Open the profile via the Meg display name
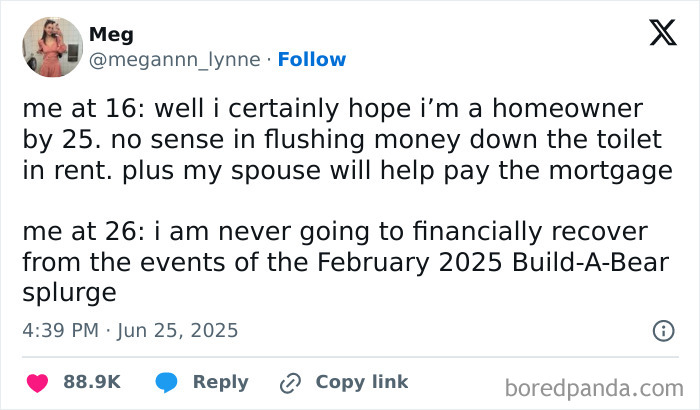Viewport: 700px width, 410px height. pyautogui.click(x=111, y=35)
